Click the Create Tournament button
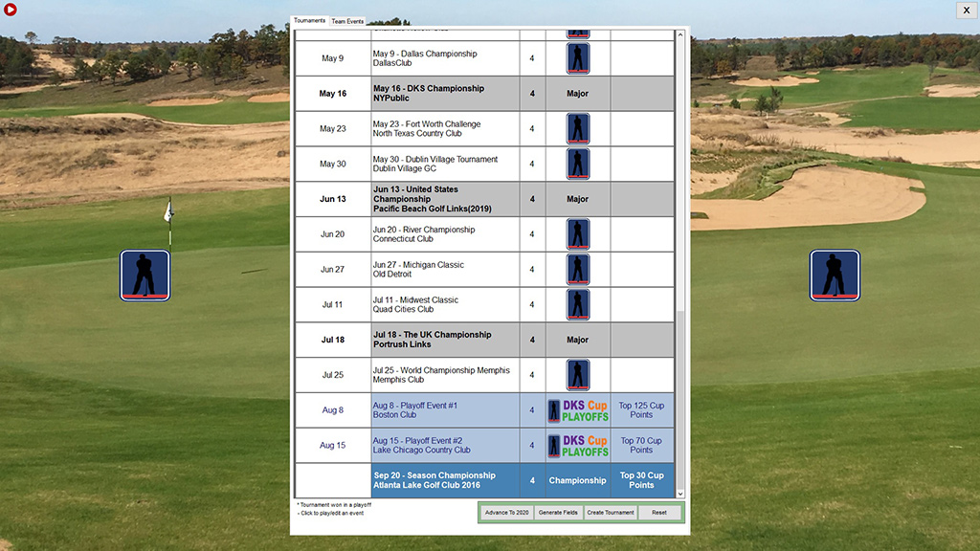Screen dimensions: 980x551 pyautogui.click(x=611, y=513)
